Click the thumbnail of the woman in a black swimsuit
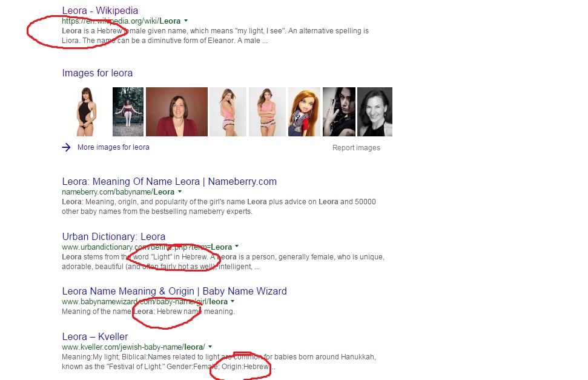The width and height of the screenshot is (588, 380). point(84,112)
